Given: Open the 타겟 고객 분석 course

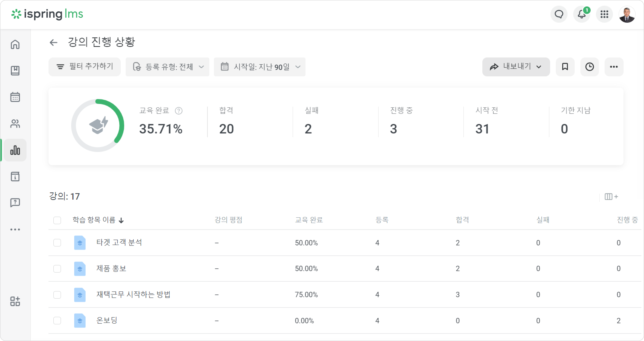Looking at the screenshot, I should pos(119,242).
